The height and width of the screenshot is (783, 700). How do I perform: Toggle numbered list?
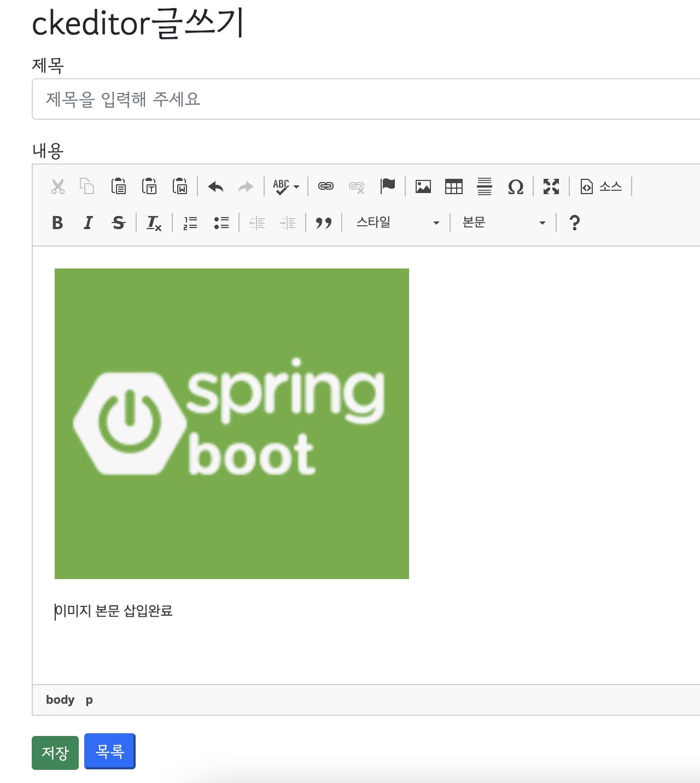click(x=190, y=223)
